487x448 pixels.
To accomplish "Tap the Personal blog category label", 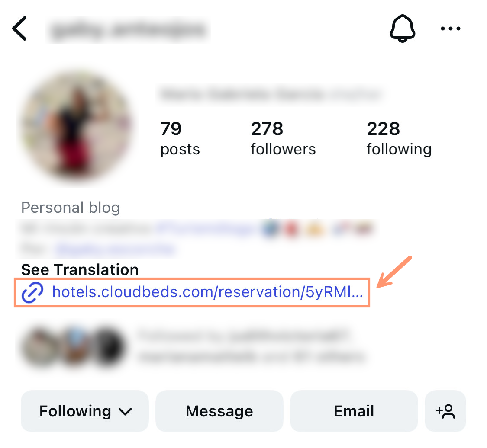I will pos(71,207).
